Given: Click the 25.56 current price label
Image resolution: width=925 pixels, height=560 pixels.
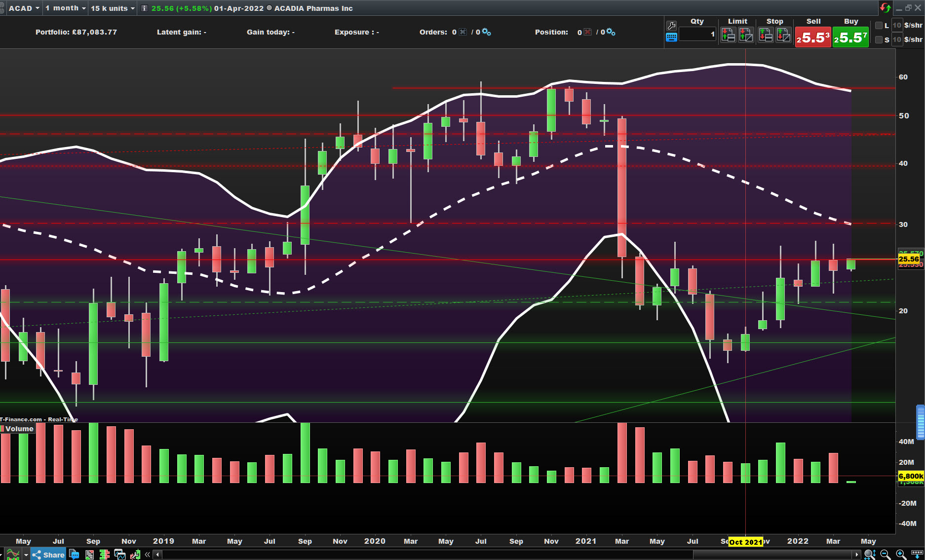Looking at the screenshot, I should [x=909, y=259].
